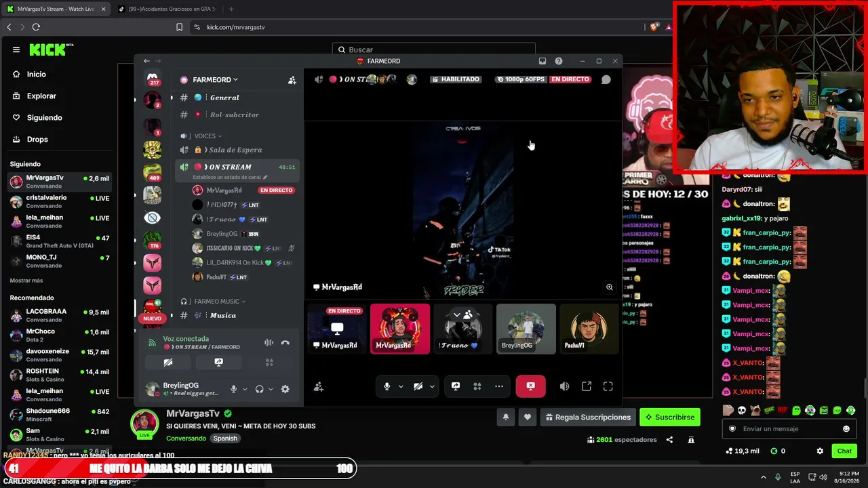Mute microphone in BreylingOG user panel

pos(234,389)
